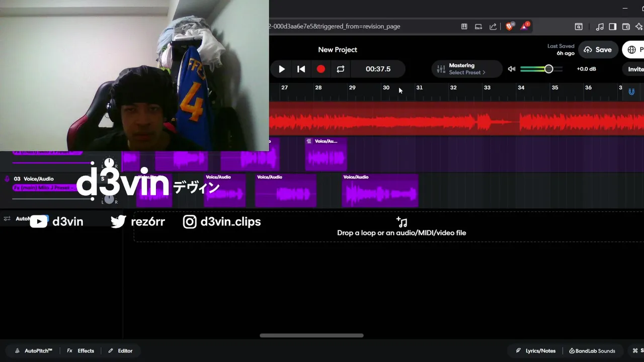Open the Fx Effects tab

[x=80, y=351]
